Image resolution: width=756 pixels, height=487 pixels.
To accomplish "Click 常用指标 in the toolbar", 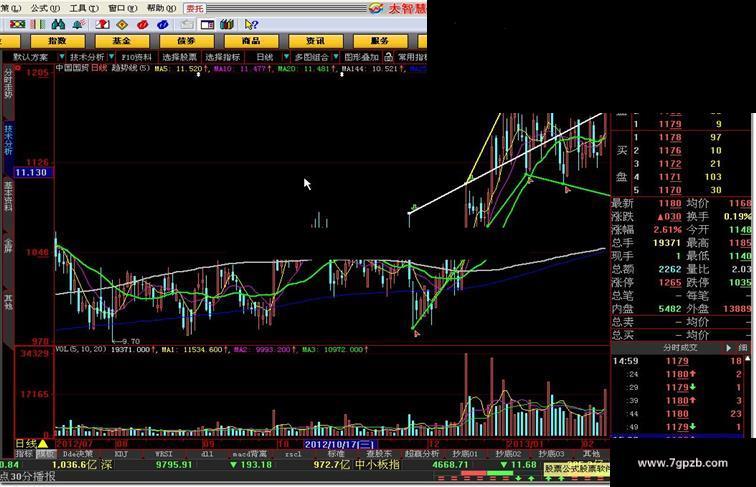I will (x=412, y=57).
